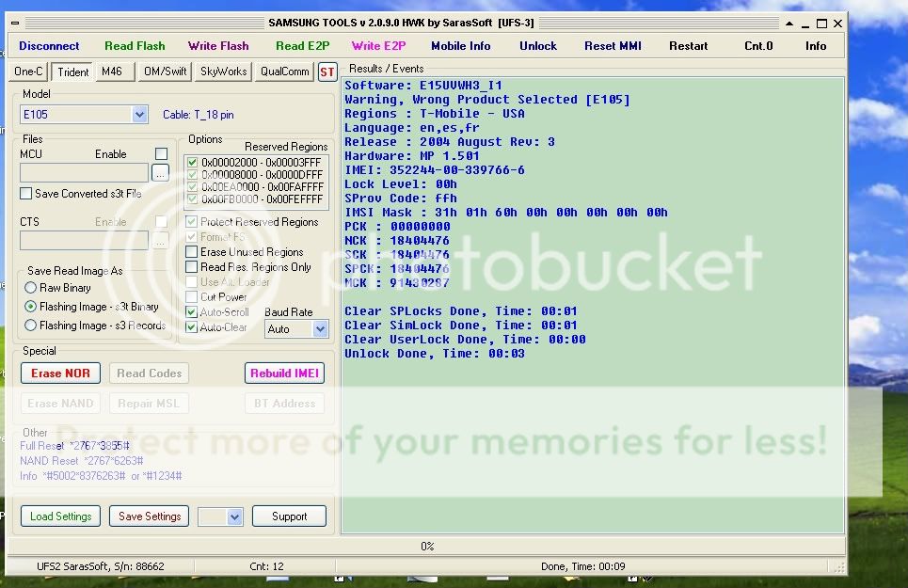Click the Full Reset code text
Viewport: 908px width, 588px height.
74,446
